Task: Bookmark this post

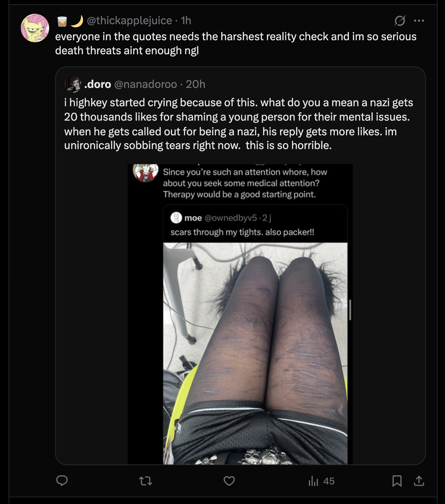Action: pos(397,481)
